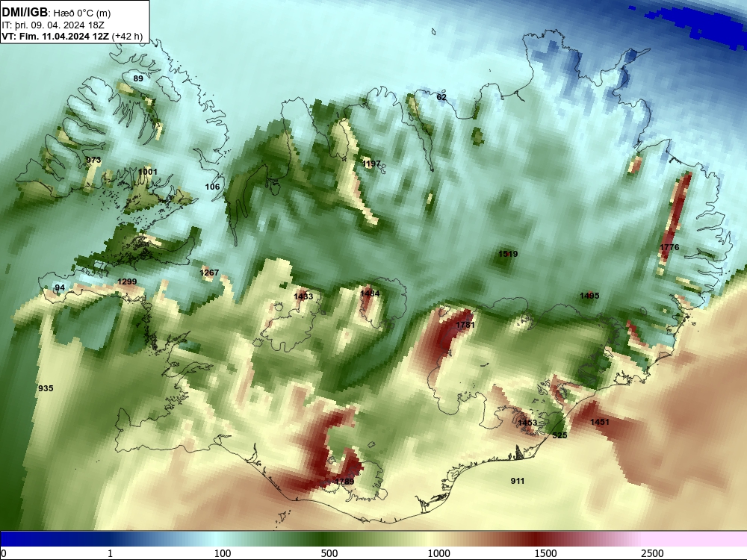
Task: Pick the map value 1001
Action: [x=148, y=172]
